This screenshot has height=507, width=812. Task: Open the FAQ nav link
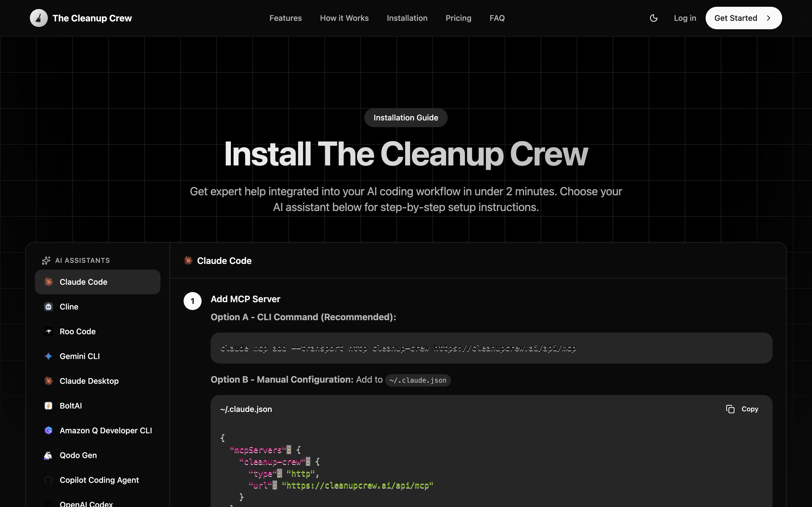(x=497, y=18)
